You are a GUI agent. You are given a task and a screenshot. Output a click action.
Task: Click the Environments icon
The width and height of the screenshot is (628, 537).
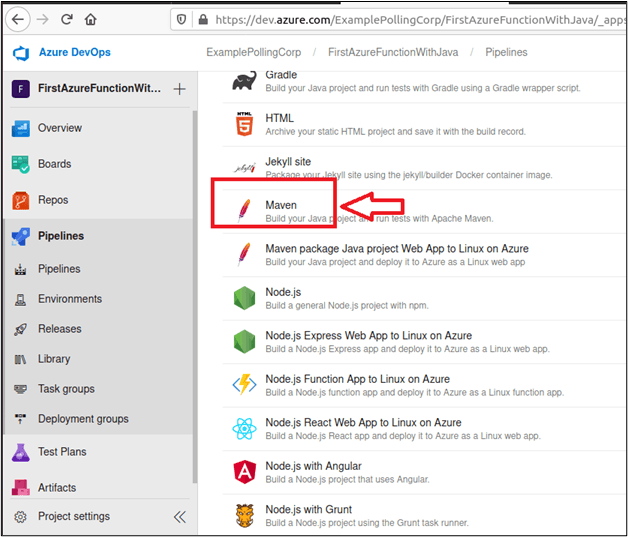click(x=20, y=300)
